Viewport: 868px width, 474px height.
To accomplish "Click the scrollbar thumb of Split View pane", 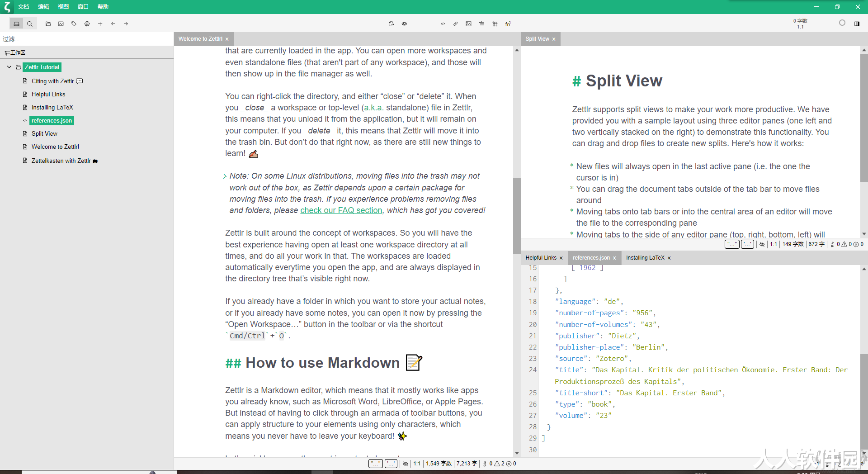I will (x=864, y=118).
